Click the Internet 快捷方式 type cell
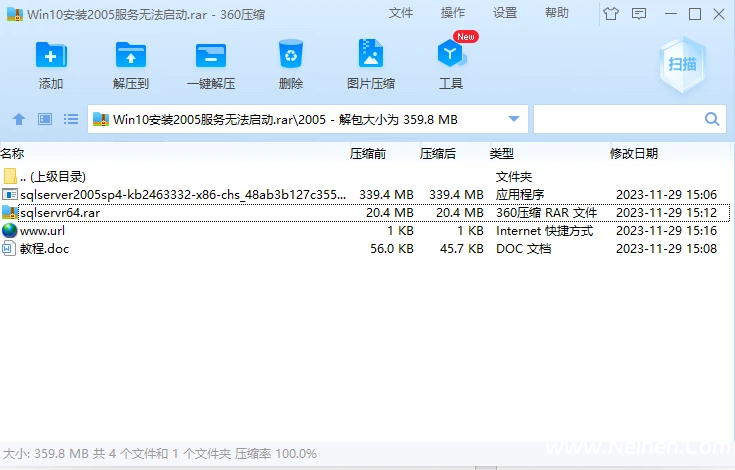 coord(544,231)
